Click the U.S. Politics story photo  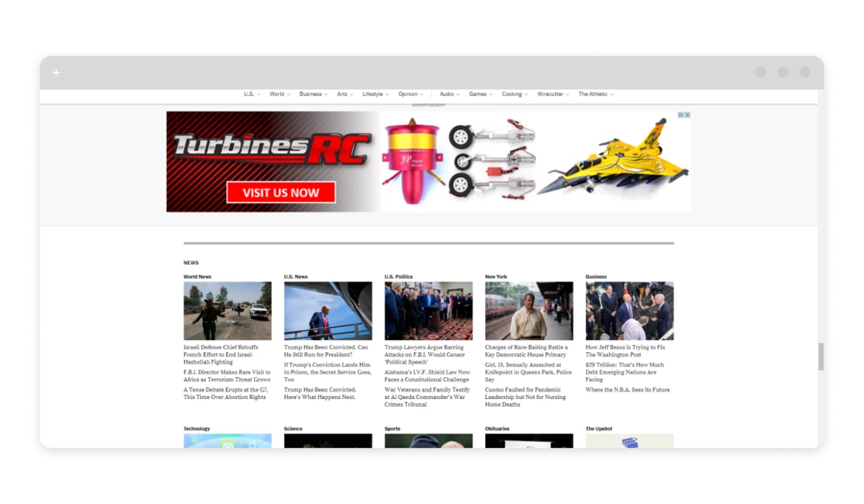point(428,311)
